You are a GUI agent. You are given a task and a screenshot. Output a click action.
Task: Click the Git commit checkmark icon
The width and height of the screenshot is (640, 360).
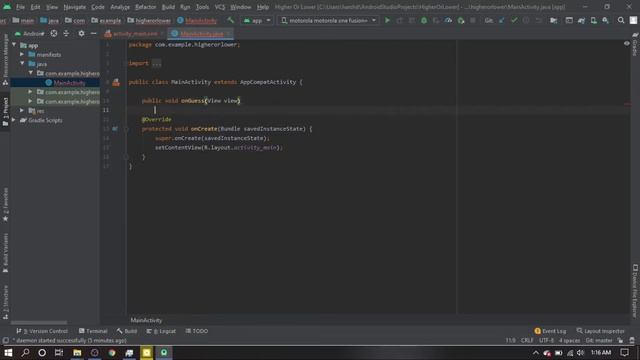click(x=514, y=20)
